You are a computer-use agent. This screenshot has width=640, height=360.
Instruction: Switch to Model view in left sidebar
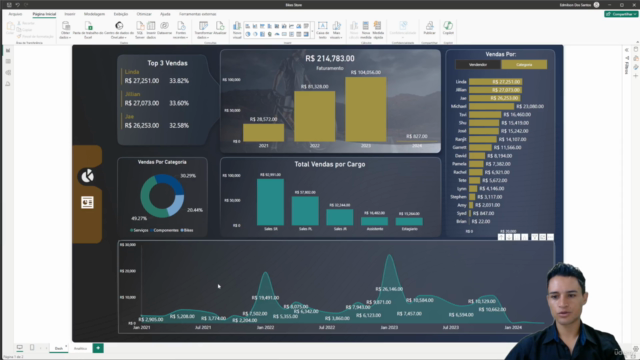[x=8, y=73]
